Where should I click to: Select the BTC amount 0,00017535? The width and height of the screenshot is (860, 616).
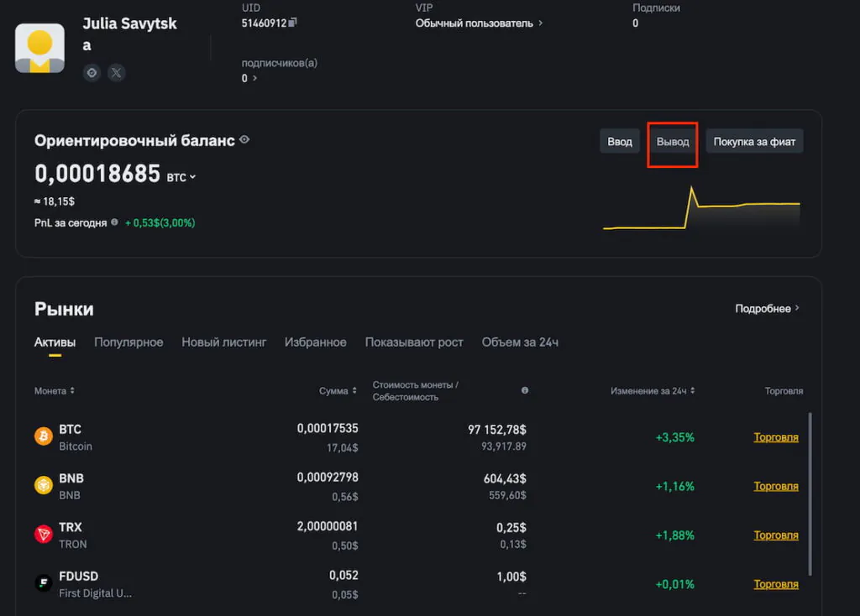pos(328,428)
